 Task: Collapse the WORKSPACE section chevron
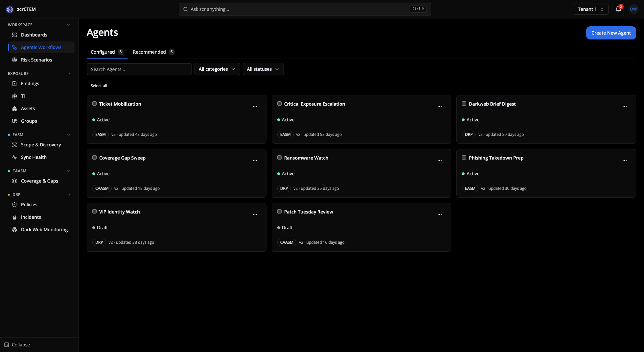(x=69, y=25)
